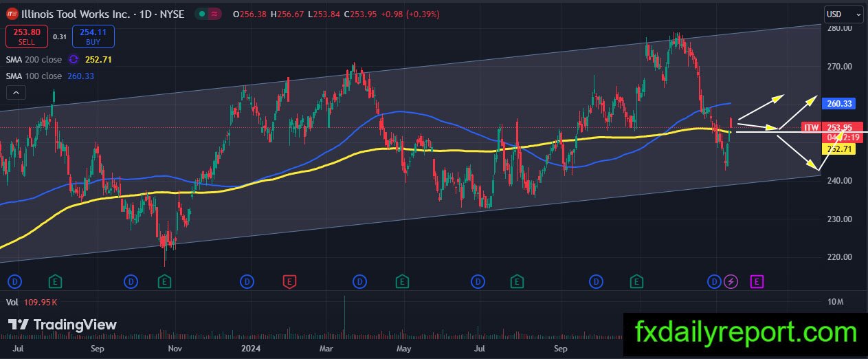Viewport: 868px width, 359px height.
Task: Click the 280.00 price axis label
Action: tap(840, 28)
